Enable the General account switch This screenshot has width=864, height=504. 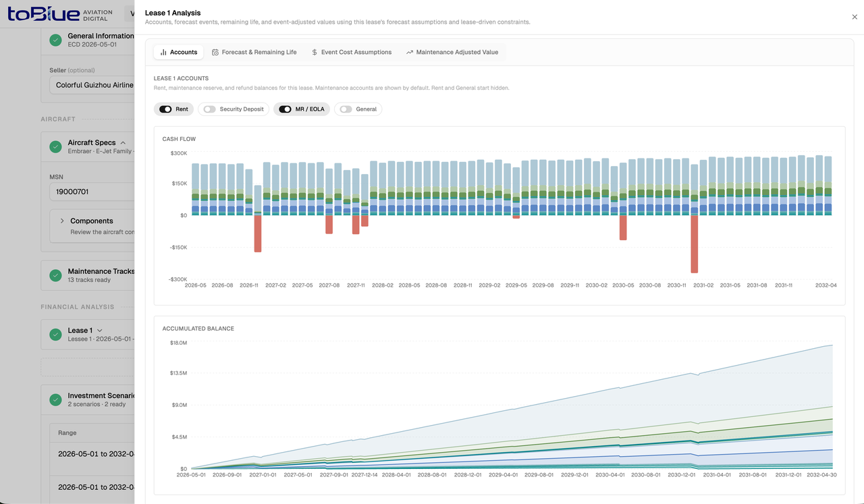[346, 109]
